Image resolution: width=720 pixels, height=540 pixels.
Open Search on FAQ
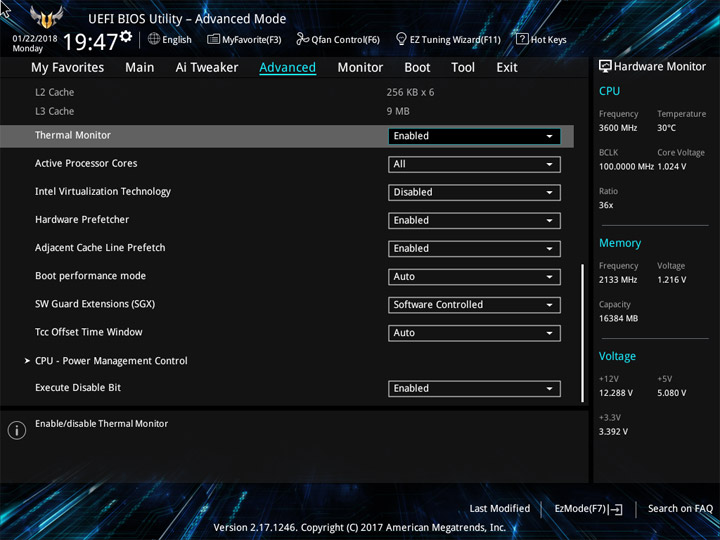coord(681,508)
